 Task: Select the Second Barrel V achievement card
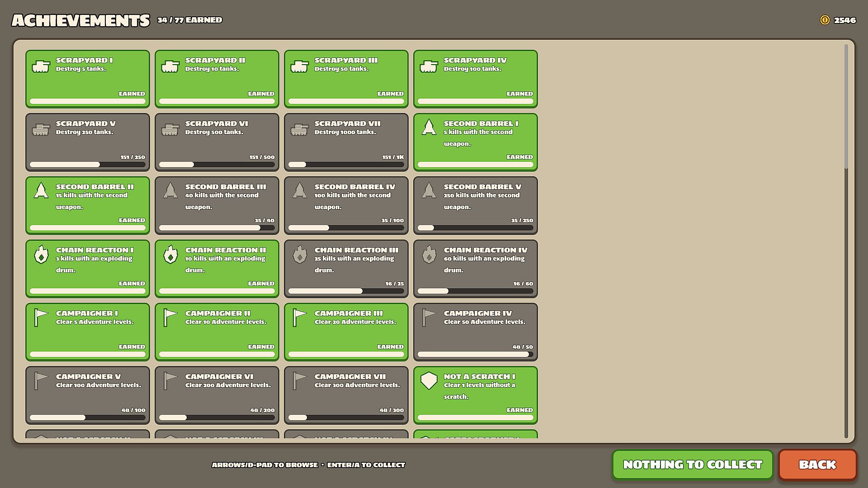(475, 206)
